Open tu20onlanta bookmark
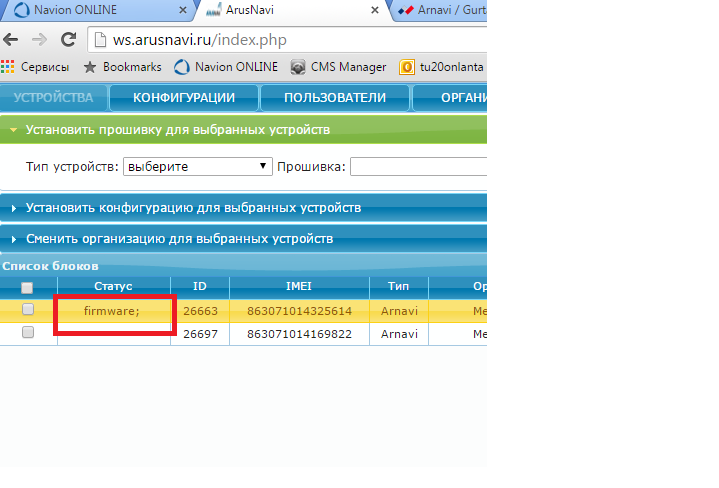The image size is (719, 488). point(441,67)
